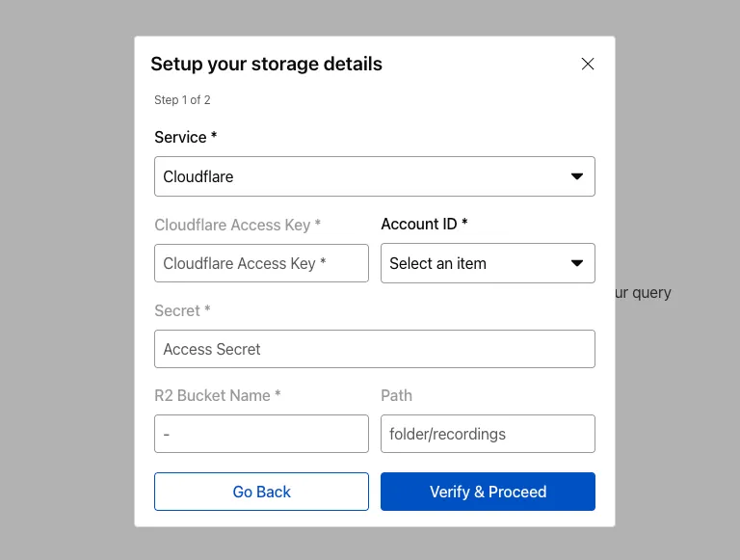Screen dimensions: 740x560
Task: Click the Path field with folder/recordings
Action: click(x=488, y=434)
